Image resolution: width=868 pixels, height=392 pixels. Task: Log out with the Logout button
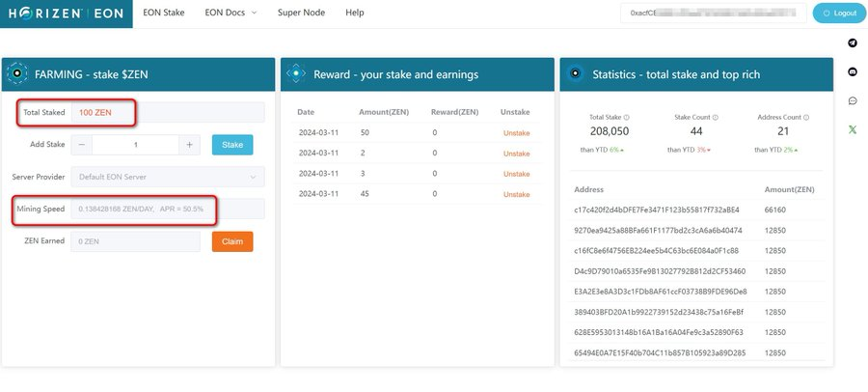click(840, 14)
